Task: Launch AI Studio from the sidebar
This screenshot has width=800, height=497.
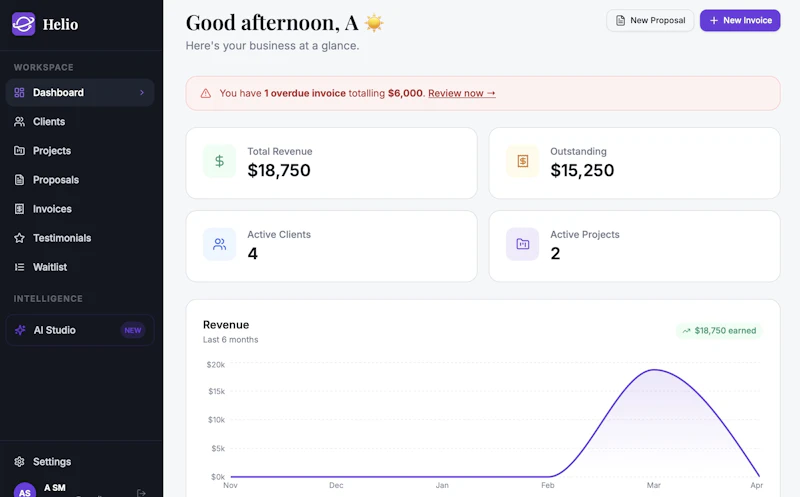Action: 80,330
